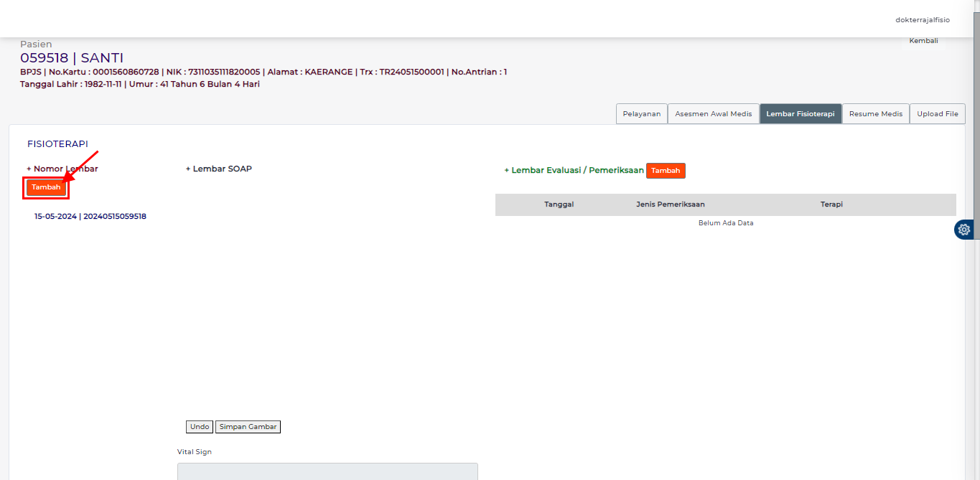Image resolution: width=980 pixels, height=480 pixels.
Task: Focus the Vital Sign text field
Action: 327,471
